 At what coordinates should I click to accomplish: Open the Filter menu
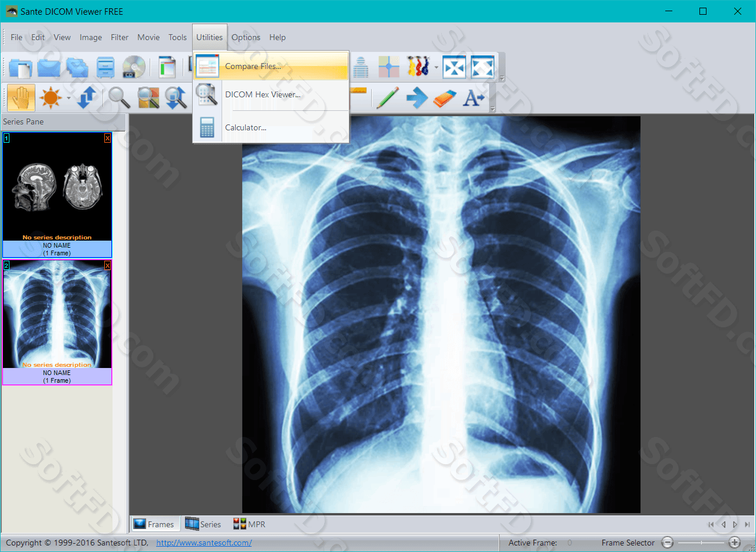pyautogui.click(x=120, y=37)
